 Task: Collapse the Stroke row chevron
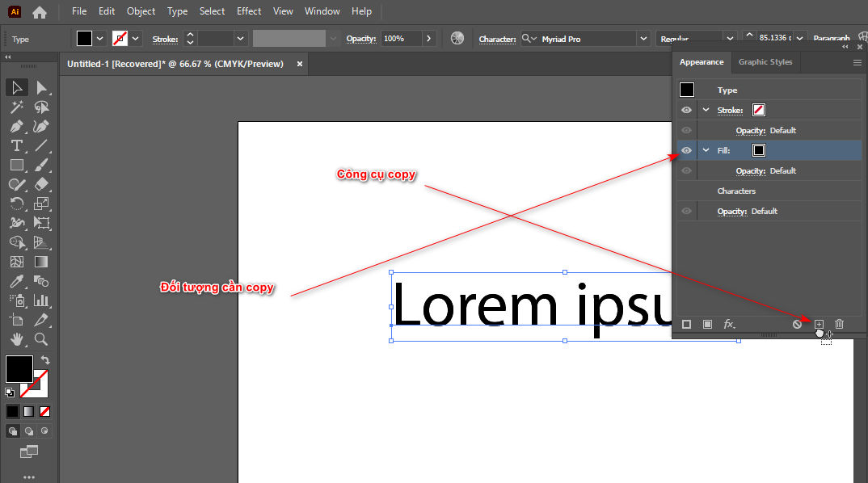click(706, 110)
